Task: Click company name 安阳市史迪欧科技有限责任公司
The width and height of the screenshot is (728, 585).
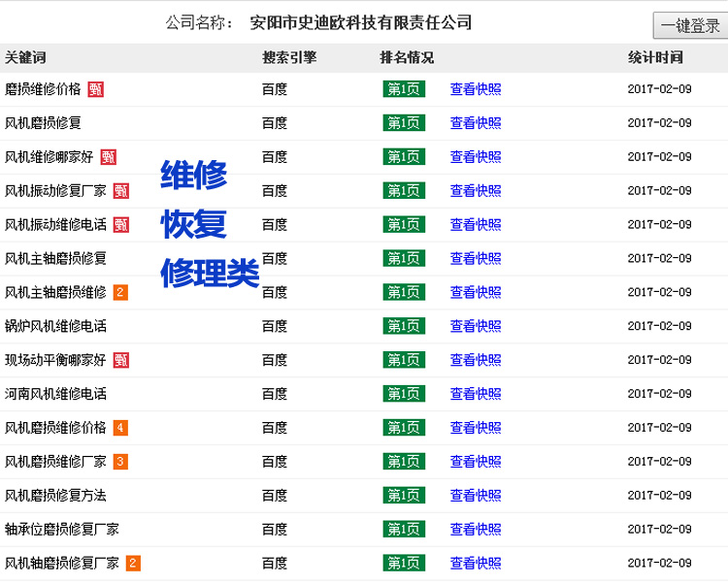Action: [361, 22]
